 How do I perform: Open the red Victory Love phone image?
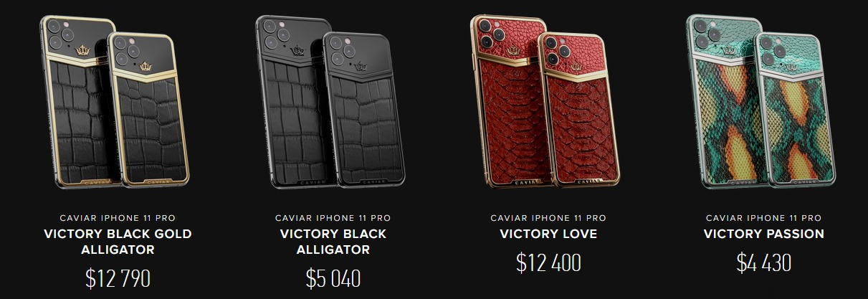[x=548, y=103]
